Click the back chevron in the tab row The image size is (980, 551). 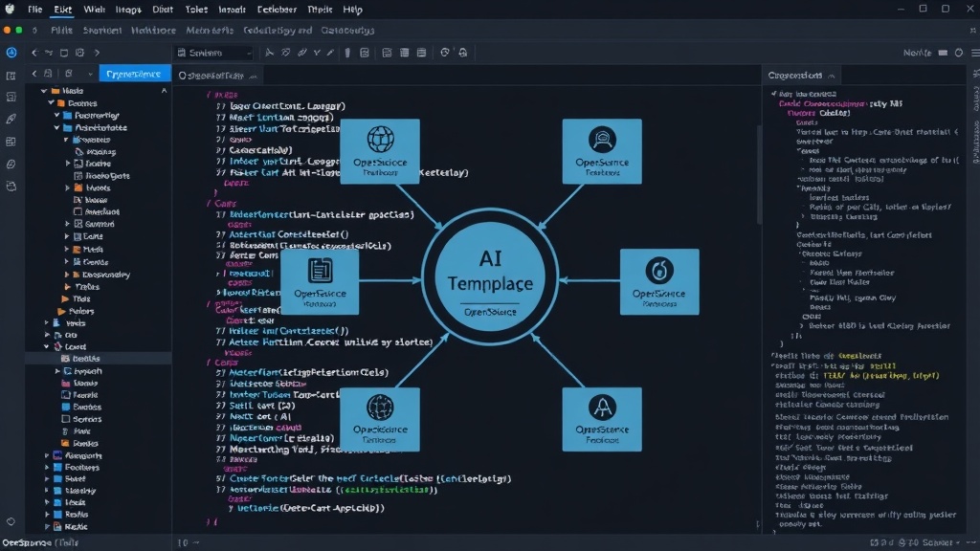[34, 74]
